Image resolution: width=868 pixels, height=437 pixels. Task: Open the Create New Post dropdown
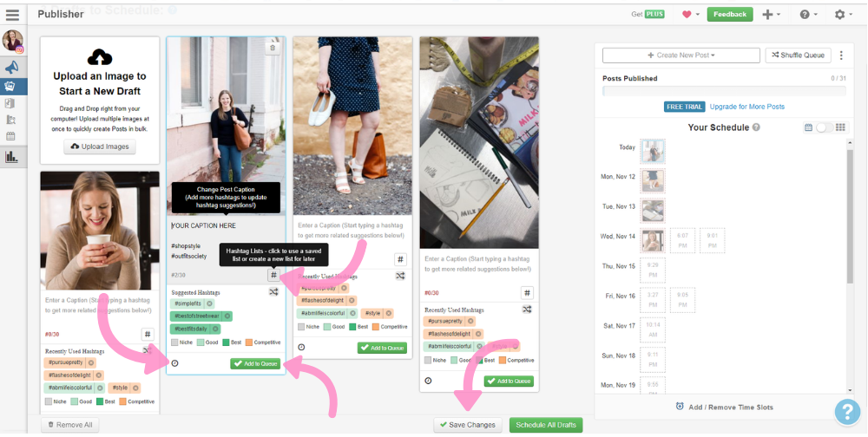[x=681, y=55]
